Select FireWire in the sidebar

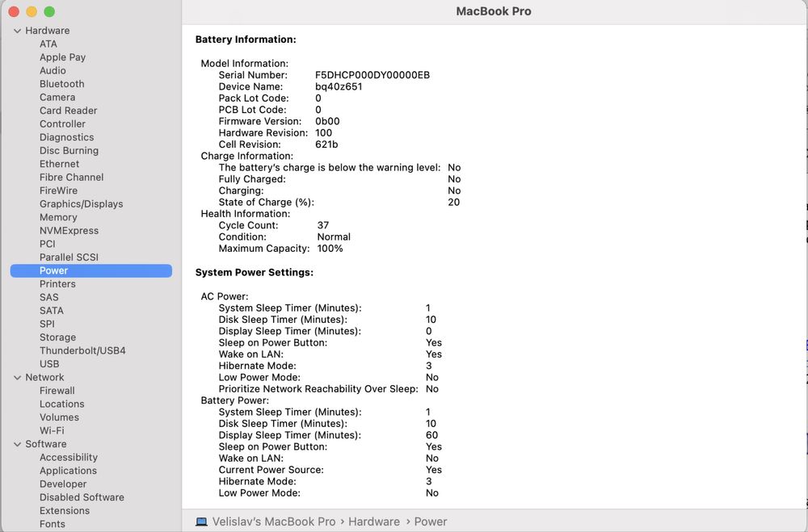coord(58,191)
